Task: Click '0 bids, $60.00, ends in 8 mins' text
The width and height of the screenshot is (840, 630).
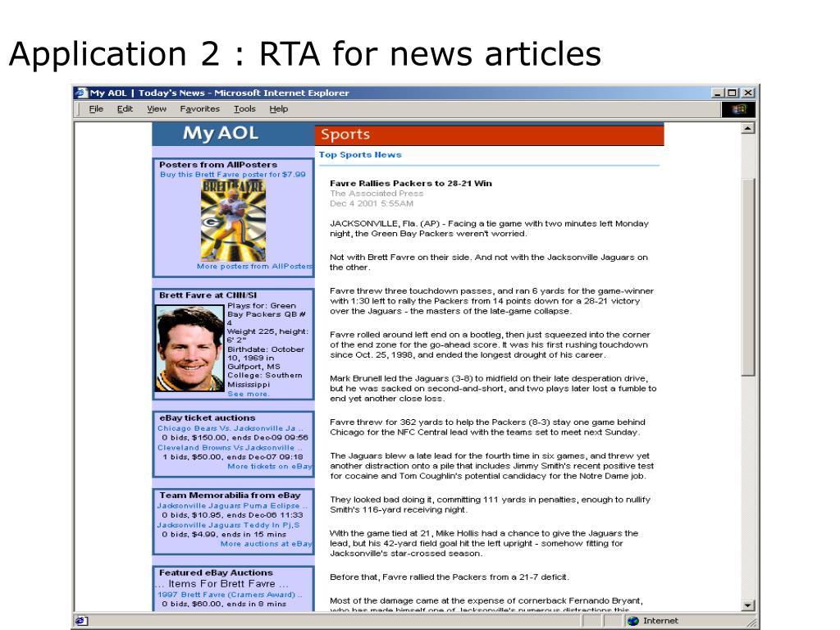Action: coord(224,604)
